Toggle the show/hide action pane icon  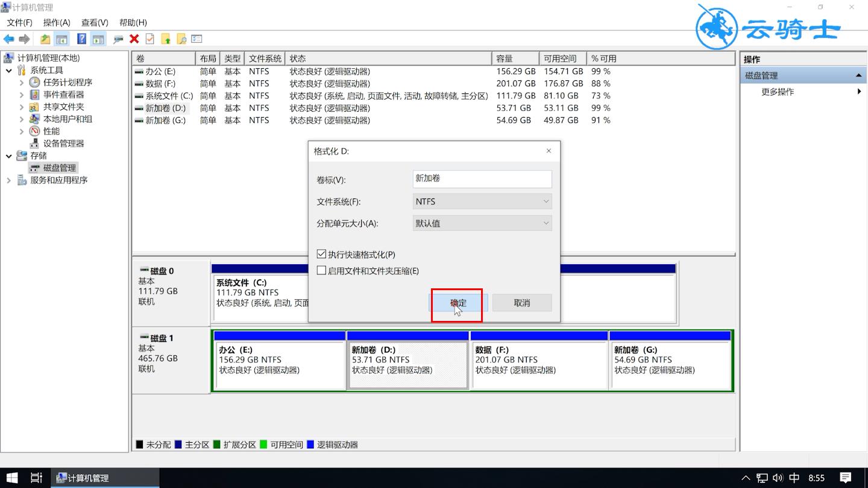tap(98, 39)
